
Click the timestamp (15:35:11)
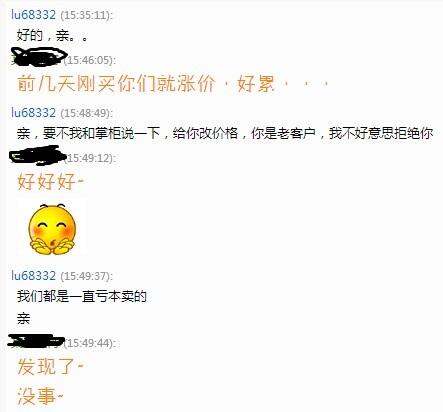(87, 15)
